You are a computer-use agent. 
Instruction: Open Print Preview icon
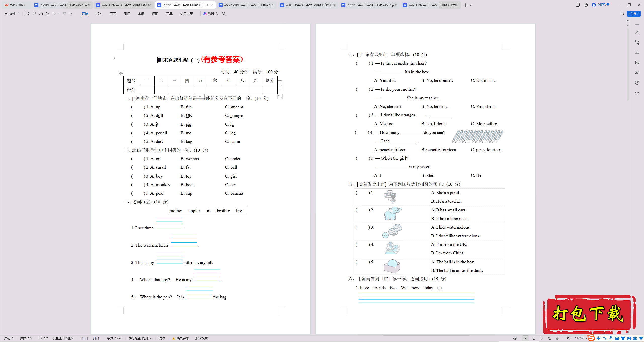point(47,14)
